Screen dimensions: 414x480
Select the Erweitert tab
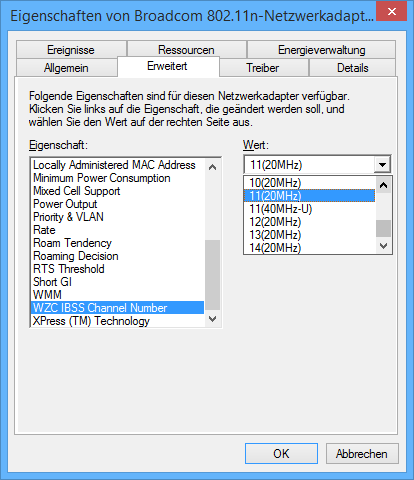(x=168, y=66)
